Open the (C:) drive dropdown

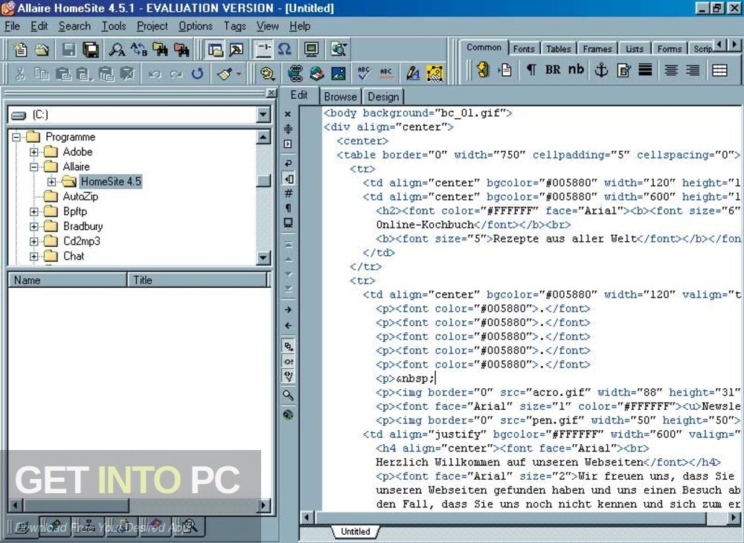(x=263, y=114)
